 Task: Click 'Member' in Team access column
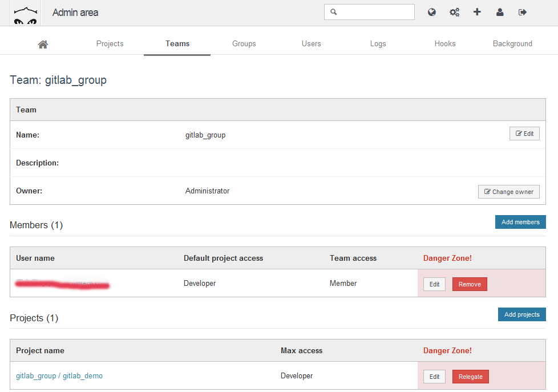(343, 283)
